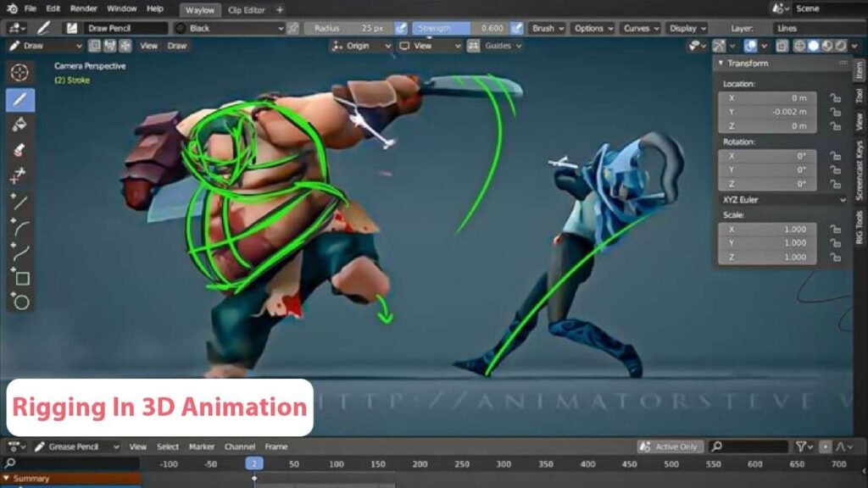This screenshot has width=868, height=488.
Task: Open the View drawing plane dropdown
Action: 430,46
